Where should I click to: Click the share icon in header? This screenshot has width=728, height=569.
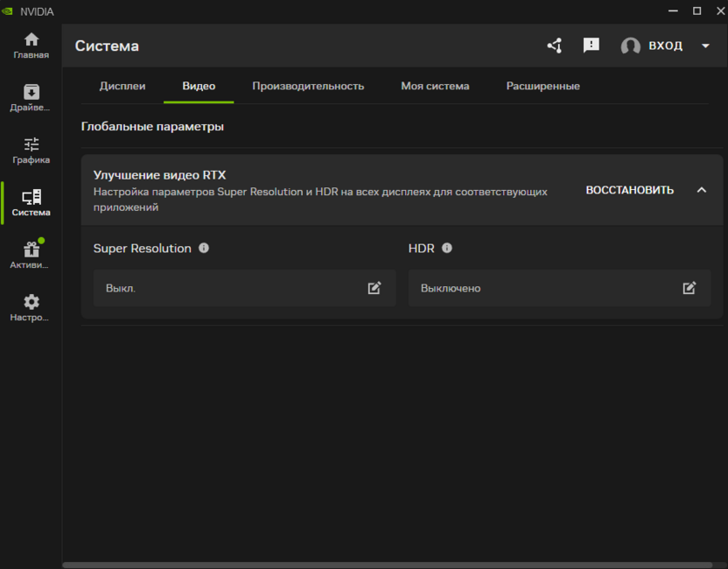555,46
